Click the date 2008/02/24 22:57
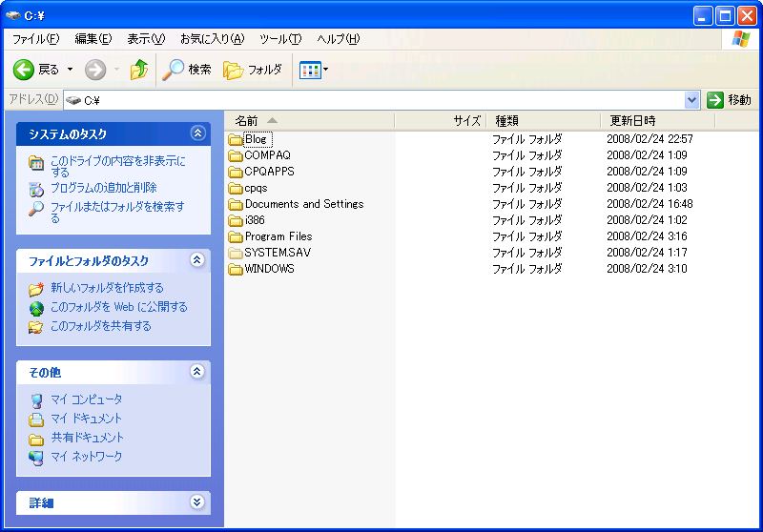The image size is (763, 532). (x=650, y=139)
